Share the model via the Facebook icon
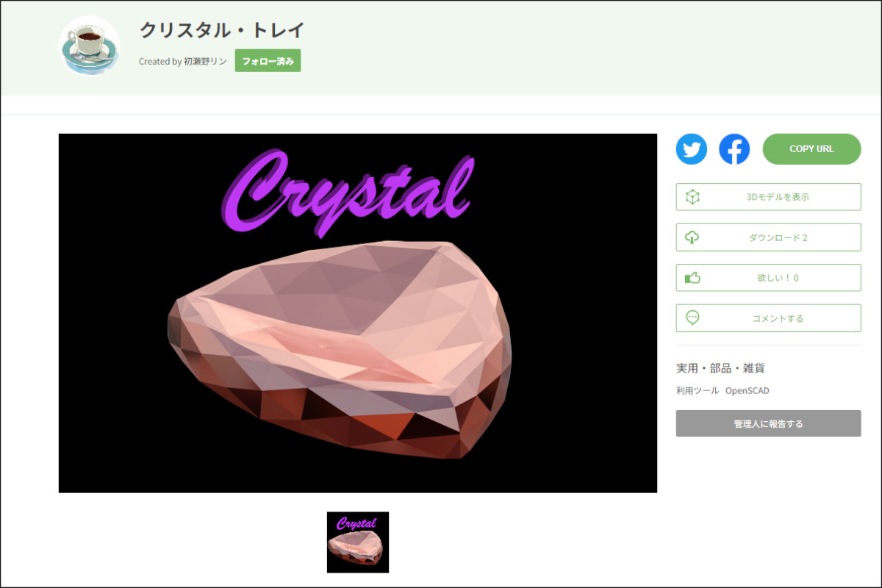 [734, 149]
